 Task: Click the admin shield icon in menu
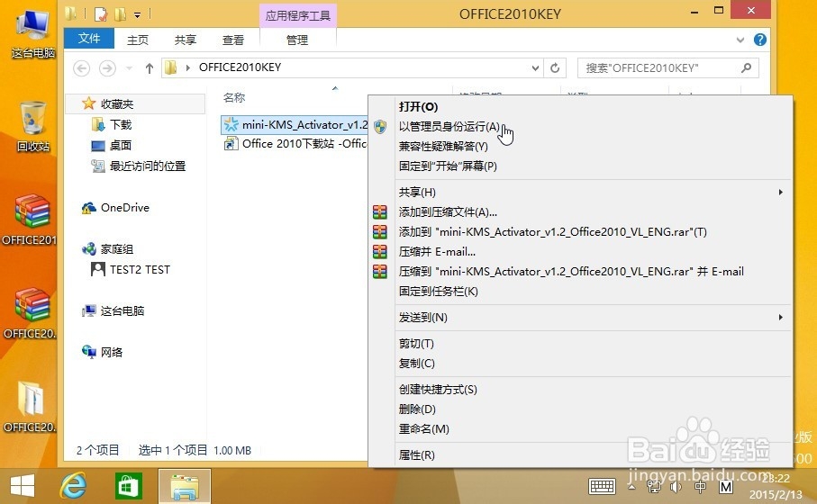380,127
